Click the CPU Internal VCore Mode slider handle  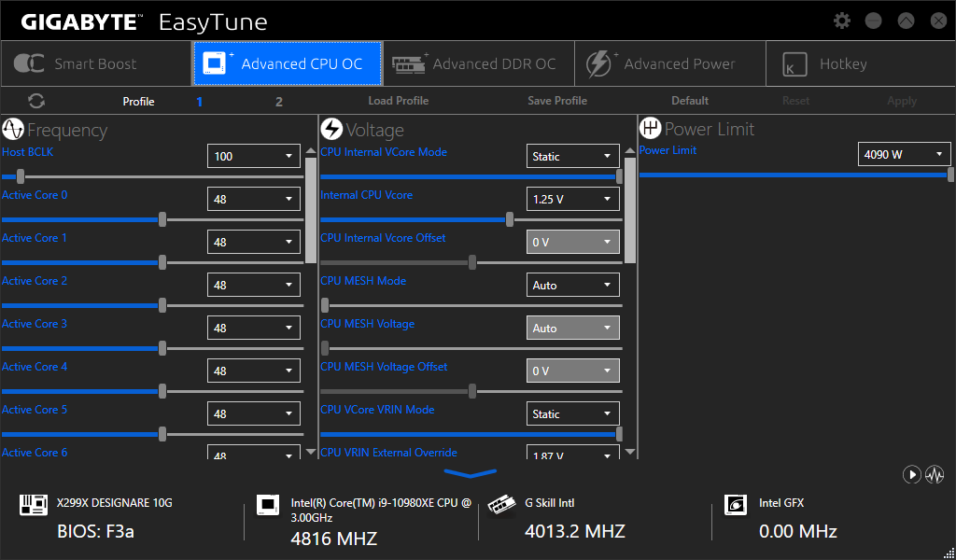coord(620,176)
